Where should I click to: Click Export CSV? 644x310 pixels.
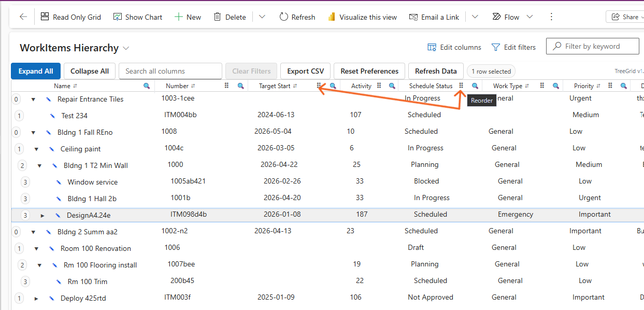pos(306,71)
